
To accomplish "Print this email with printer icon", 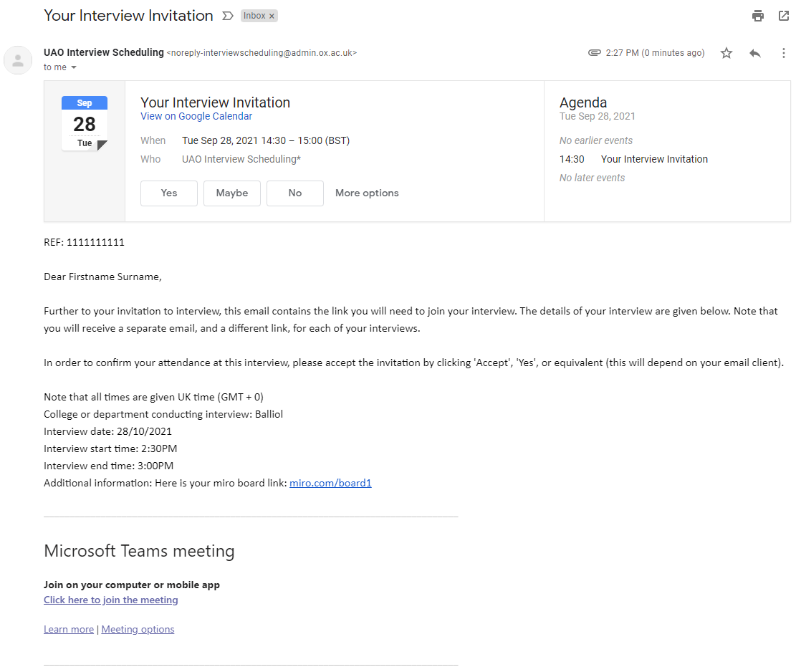I will click(757, 16).
